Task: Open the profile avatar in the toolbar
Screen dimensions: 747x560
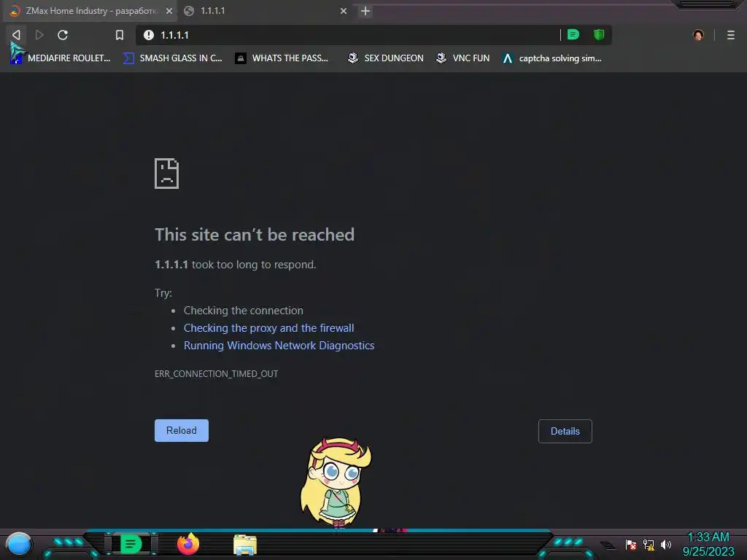Action: click(x=698, y=35)
